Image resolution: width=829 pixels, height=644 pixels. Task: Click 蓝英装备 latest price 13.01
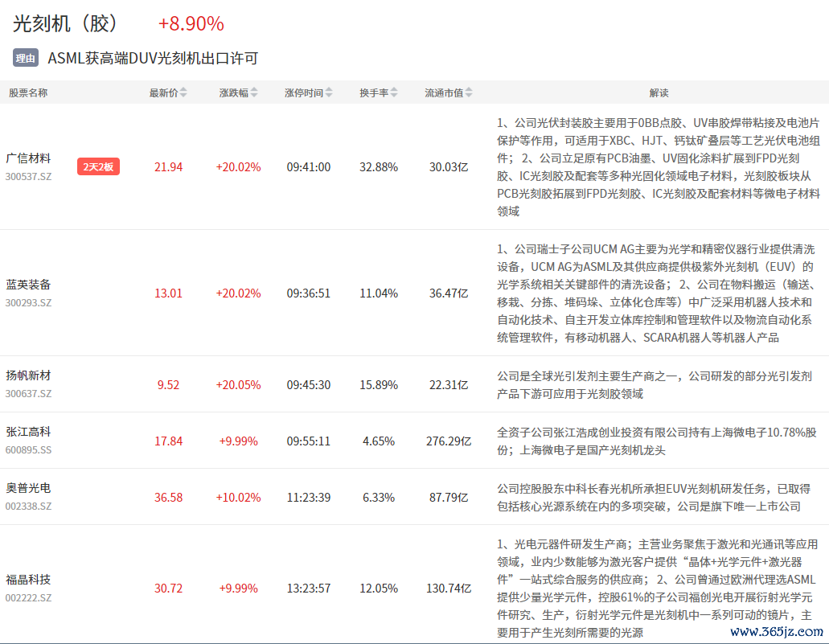click(x=168, y=293)
